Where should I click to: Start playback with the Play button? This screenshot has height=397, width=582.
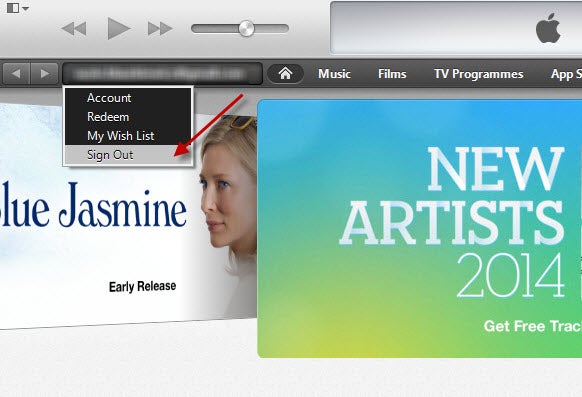(118, 28)
